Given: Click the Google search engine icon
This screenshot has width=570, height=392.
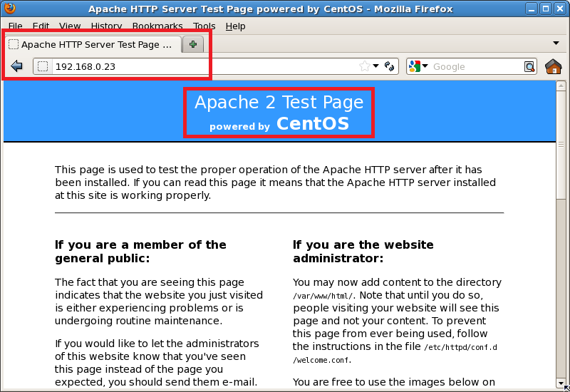Looking at the screenshot, I should 415,66.
